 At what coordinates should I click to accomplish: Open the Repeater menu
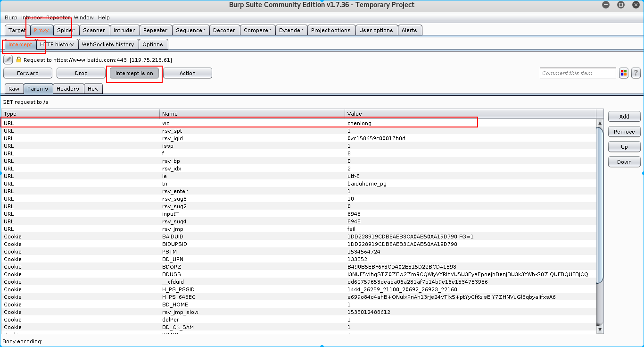coord(58,17)
